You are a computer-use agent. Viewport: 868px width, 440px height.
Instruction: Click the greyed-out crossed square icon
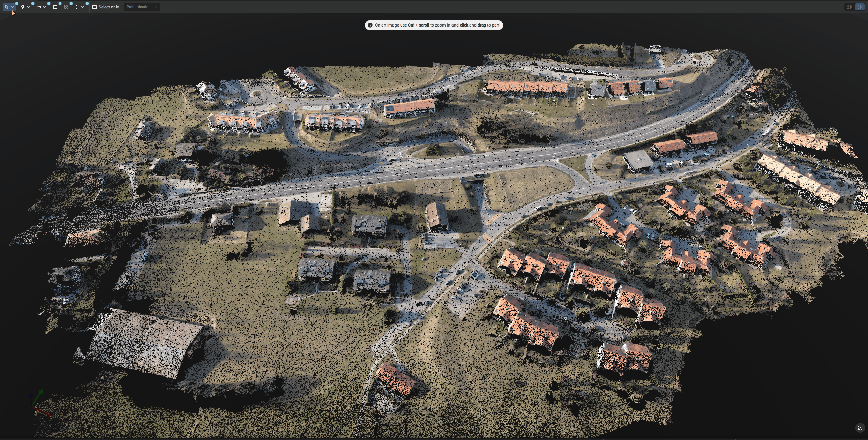[x=66, y=7]
